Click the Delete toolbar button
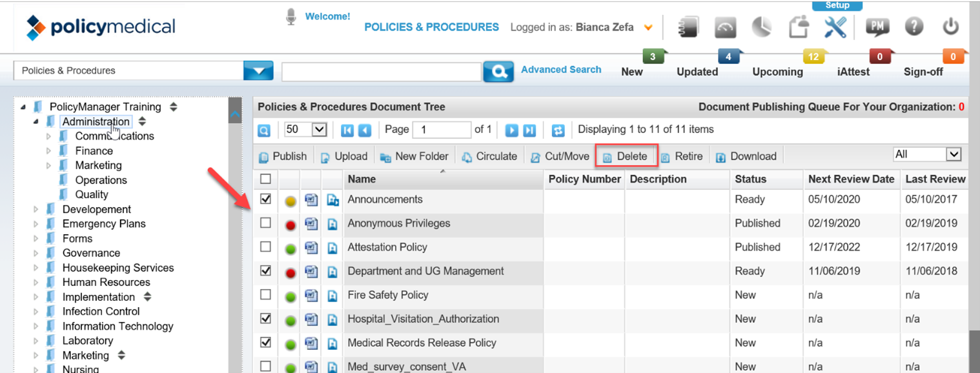Viewport: 980px width, 373px height. pyautogui.click(x=625, y=156)
